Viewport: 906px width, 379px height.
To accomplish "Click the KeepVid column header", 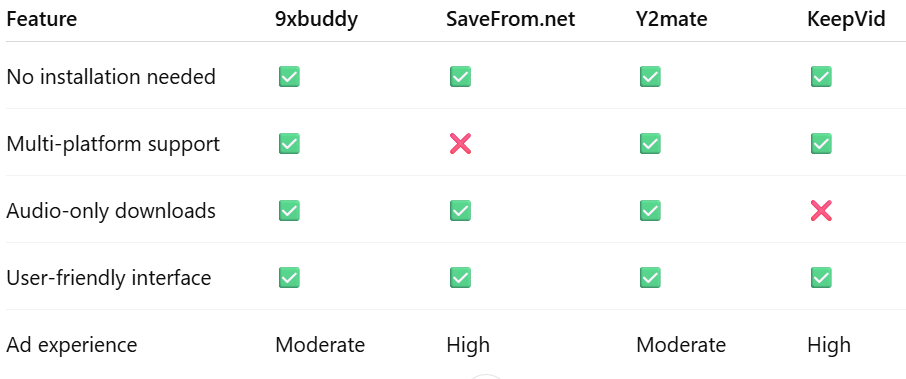I will (846, 20).
